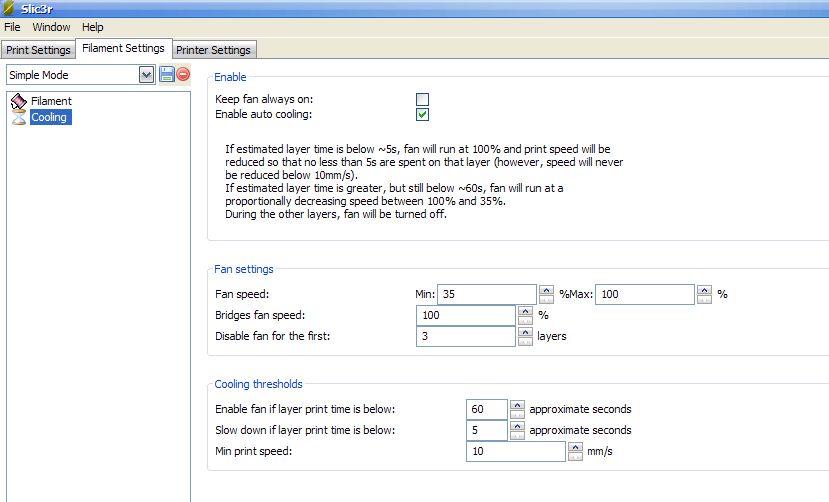Click 'During the other layers' description text
Image resolution: width=829 pixels, height=502 pixels.
336,215
